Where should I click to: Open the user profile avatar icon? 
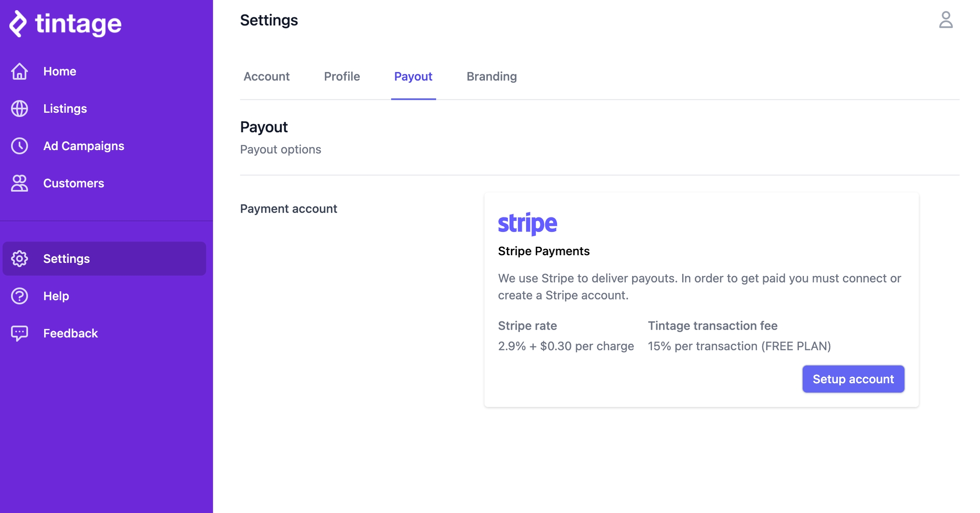pos(946,20)
